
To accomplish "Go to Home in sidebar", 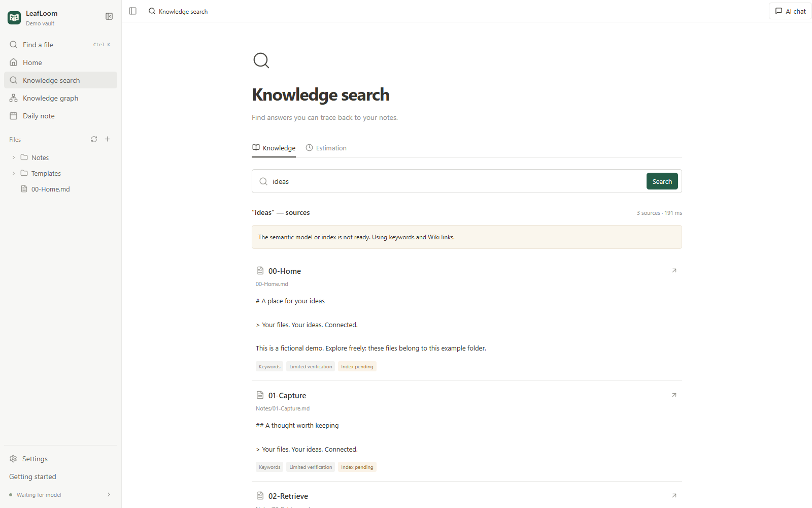I will tap(60, 62).
